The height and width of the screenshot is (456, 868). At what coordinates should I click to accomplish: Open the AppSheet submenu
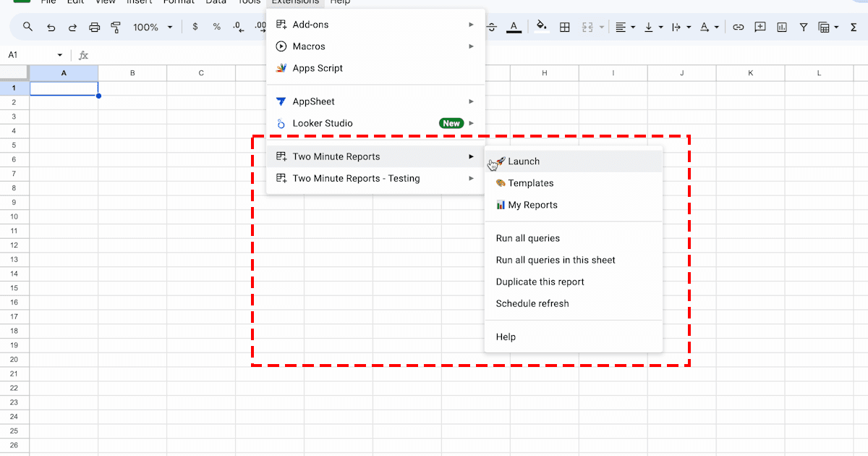[375, 101]
